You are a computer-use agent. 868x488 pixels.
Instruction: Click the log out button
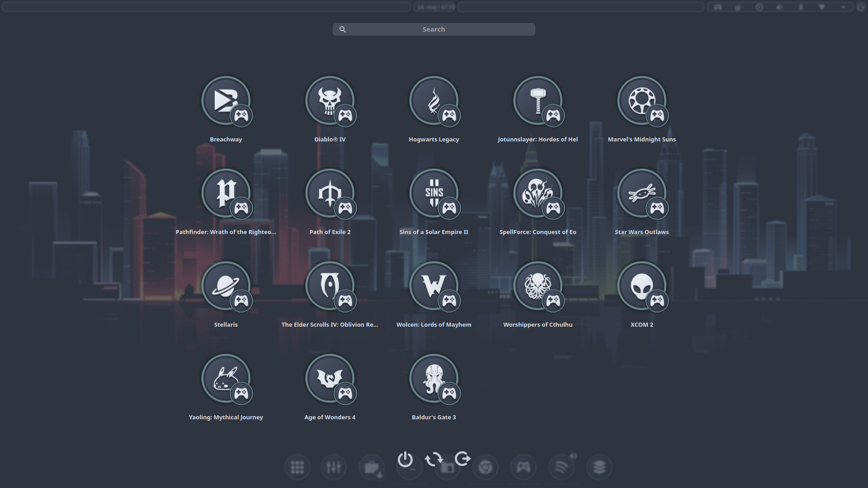tap(462, 459)
